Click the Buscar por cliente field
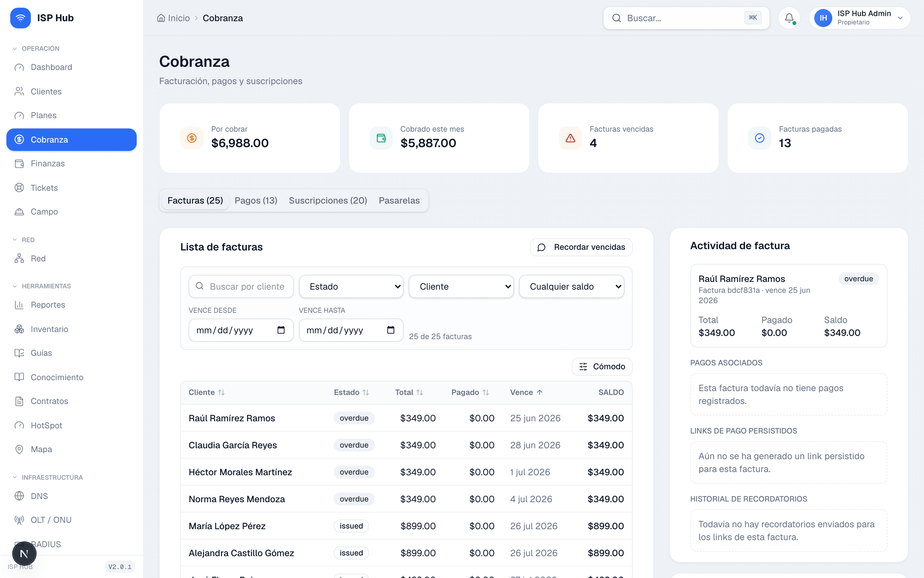 click(241, 286)
